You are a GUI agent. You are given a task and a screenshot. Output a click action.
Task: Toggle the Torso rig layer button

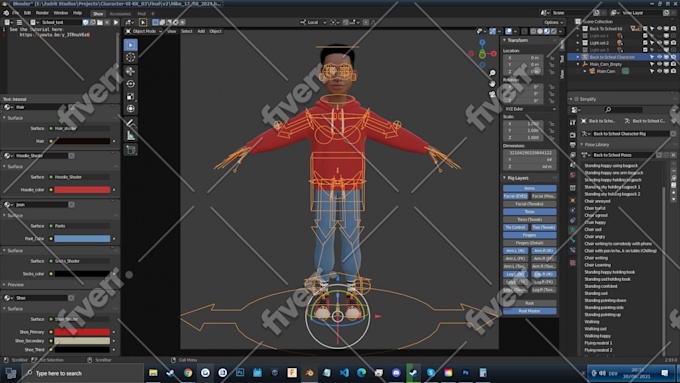pyautogui.click(x=530, y=212)
